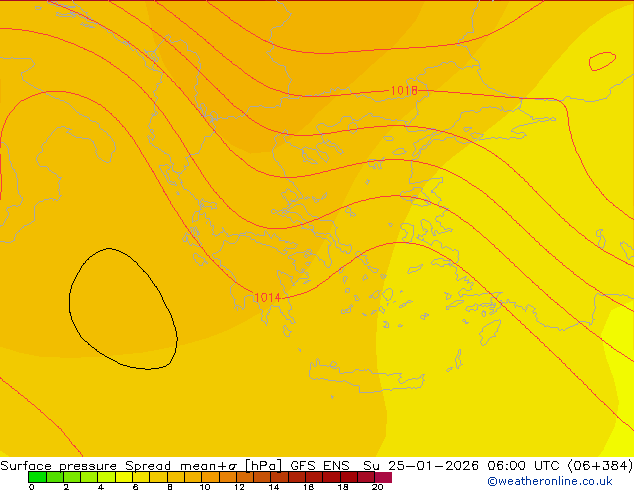
Task: Click the date '25-01-2026' in caption
Action: 433,466
